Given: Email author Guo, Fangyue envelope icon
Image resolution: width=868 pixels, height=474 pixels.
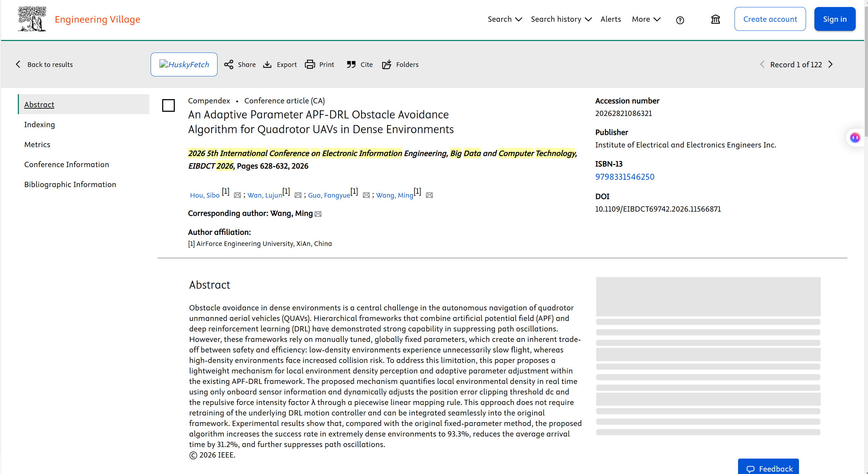Looking at the screenshot, I should pyautogui.click(x=366, y=195).
